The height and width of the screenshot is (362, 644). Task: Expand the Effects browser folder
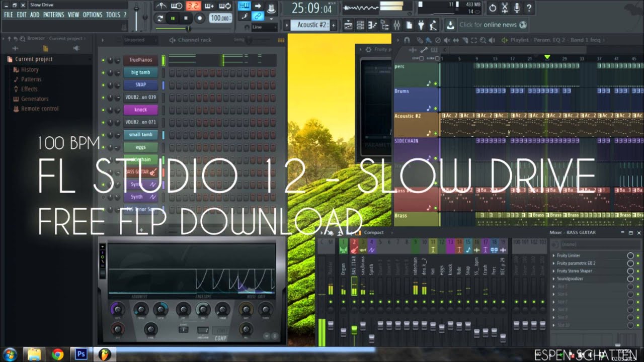tap(29, 89)
